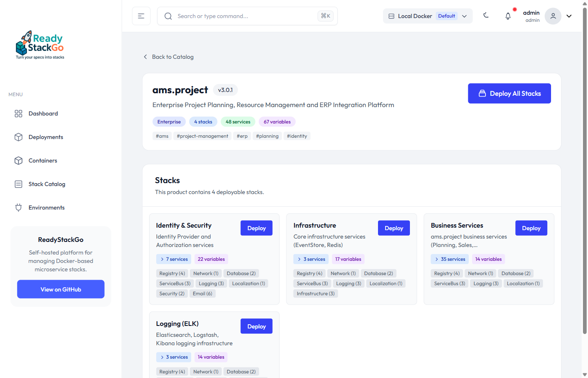Focus the Search or type command field
Image resolution: width=588 pixels, height=378 pixels.
click(x=246, y=16)
